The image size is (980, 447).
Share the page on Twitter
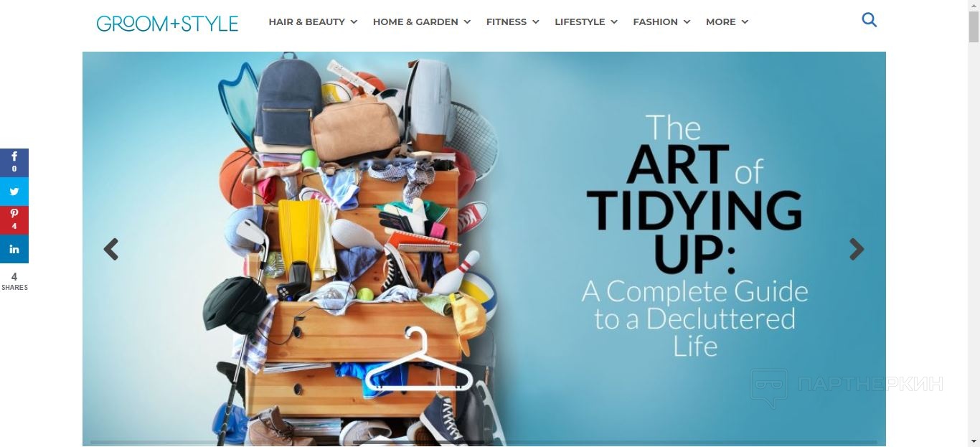pos(14,192)
